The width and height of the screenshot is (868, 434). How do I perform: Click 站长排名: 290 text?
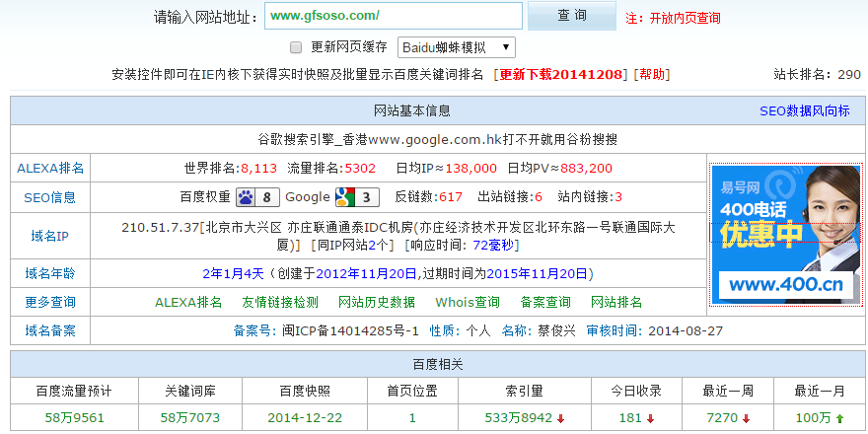817,74
